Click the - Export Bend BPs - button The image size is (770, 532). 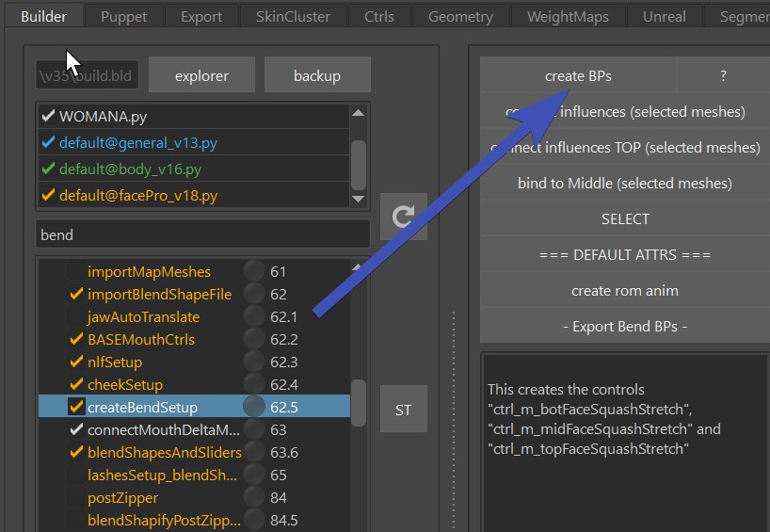click(x=625, y=326)
